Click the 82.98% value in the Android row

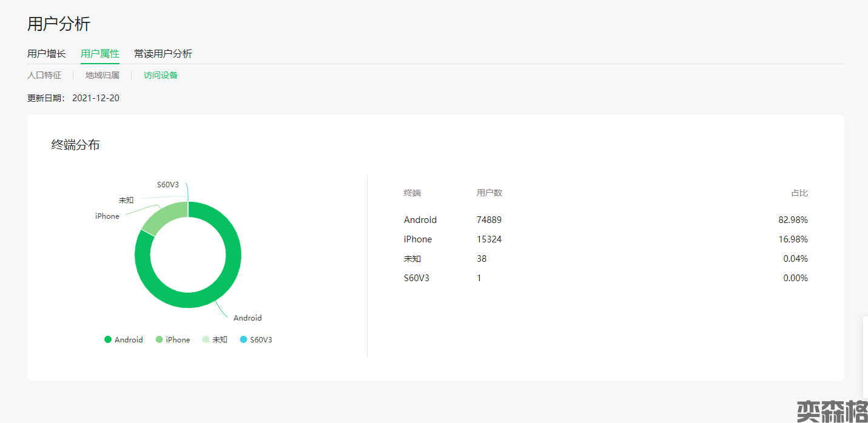tap(793, 220)
